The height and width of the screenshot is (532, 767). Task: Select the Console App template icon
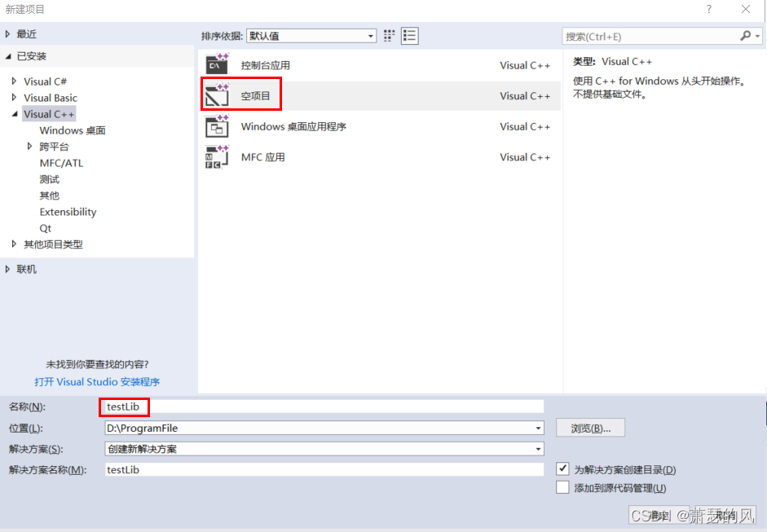pos(217,64)
